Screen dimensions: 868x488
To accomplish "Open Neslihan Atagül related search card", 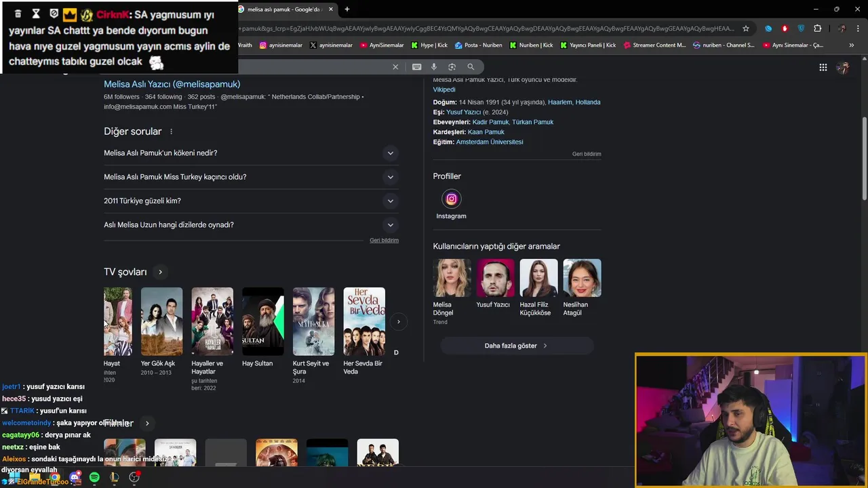I will tap(582, 288).
